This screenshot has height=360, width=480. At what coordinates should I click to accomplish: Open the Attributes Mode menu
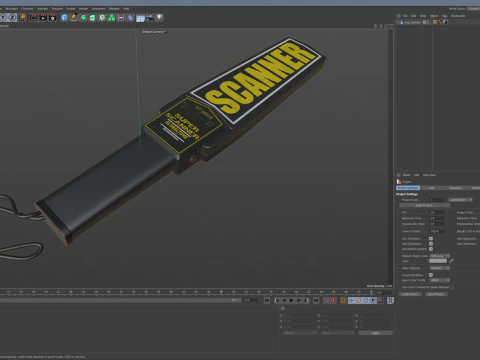(407, 175)
